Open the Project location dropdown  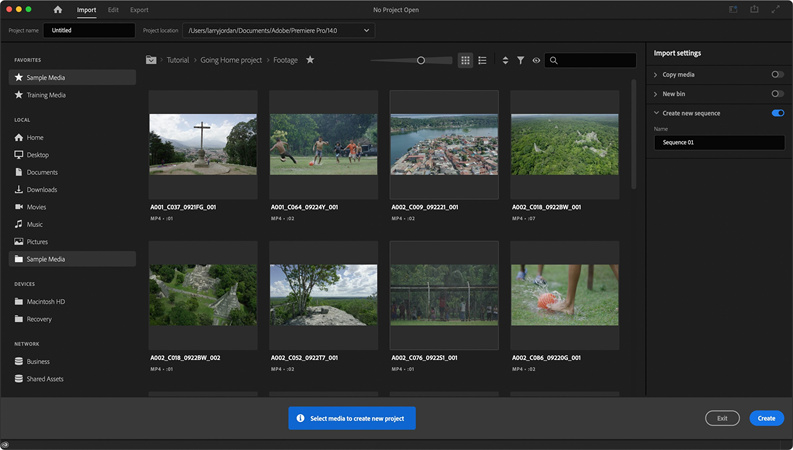click(x=279, y=30)
